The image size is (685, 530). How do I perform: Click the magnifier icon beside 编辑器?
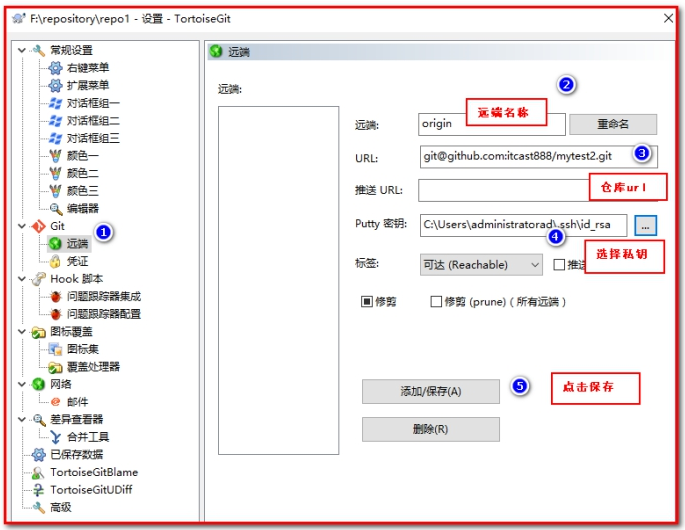[x=55, y=209]
